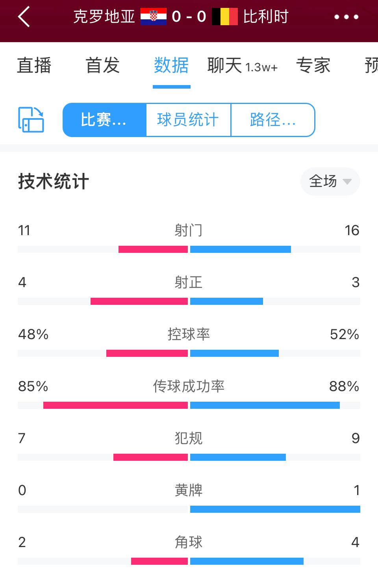Tap the screen rotate layout icon
This screenshot has height=588, width=378.
(31, 120)
